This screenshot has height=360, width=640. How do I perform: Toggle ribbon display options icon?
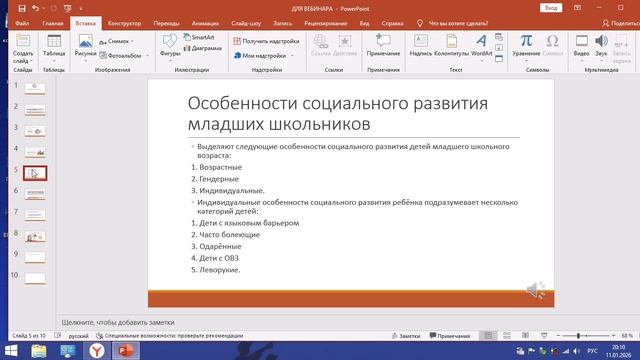pos(577,8)
